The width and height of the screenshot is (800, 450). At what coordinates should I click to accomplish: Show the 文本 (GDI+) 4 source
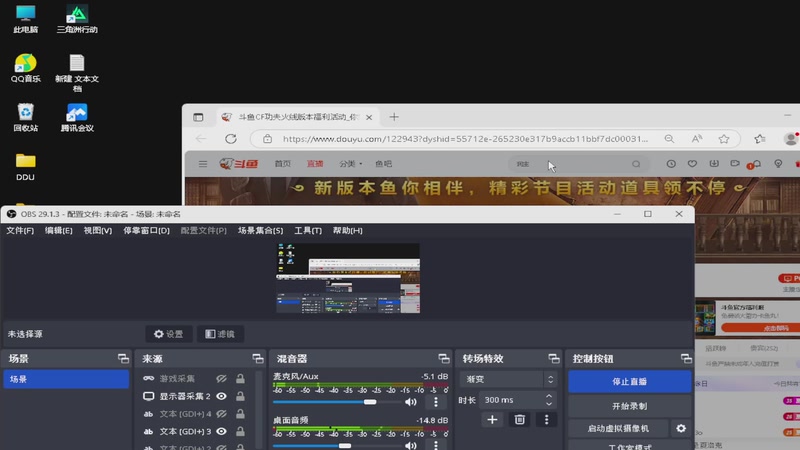[x=221, y=414]
